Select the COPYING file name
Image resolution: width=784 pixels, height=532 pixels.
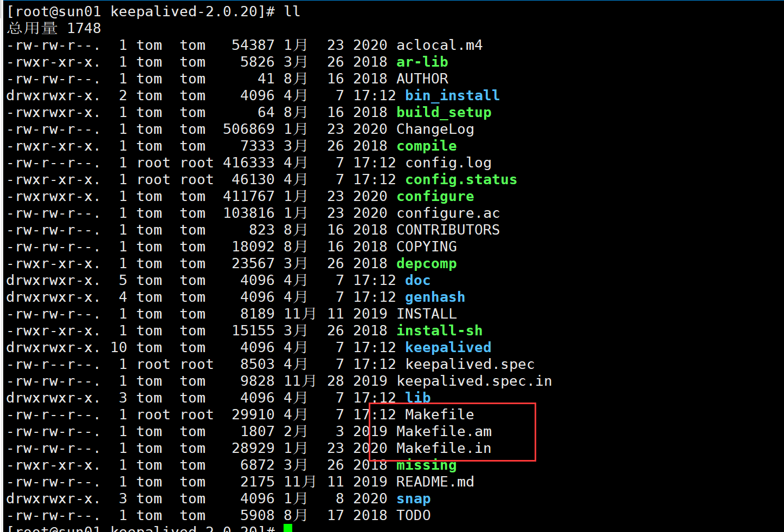(427, 246)
